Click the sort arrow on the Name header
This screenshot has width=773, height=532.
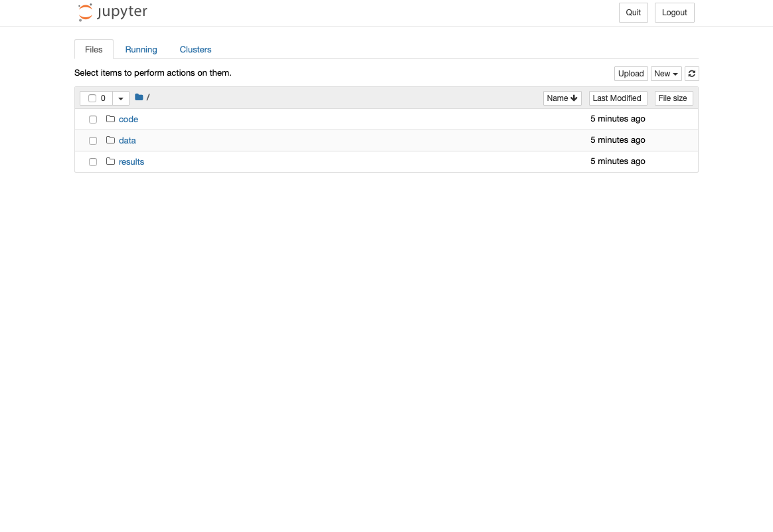pyautogui.click(x=574, y=98)
